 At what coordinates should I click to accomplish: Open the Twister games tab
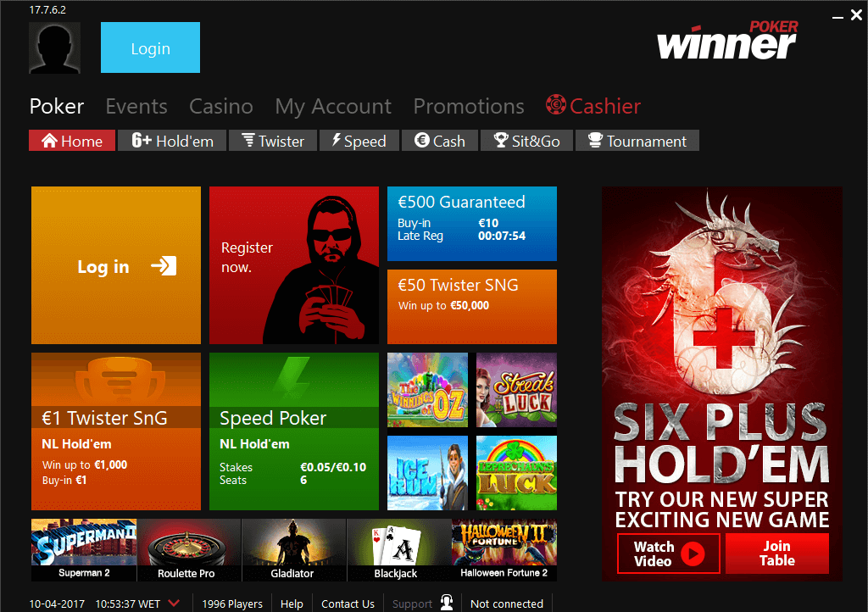pos(273,141)
